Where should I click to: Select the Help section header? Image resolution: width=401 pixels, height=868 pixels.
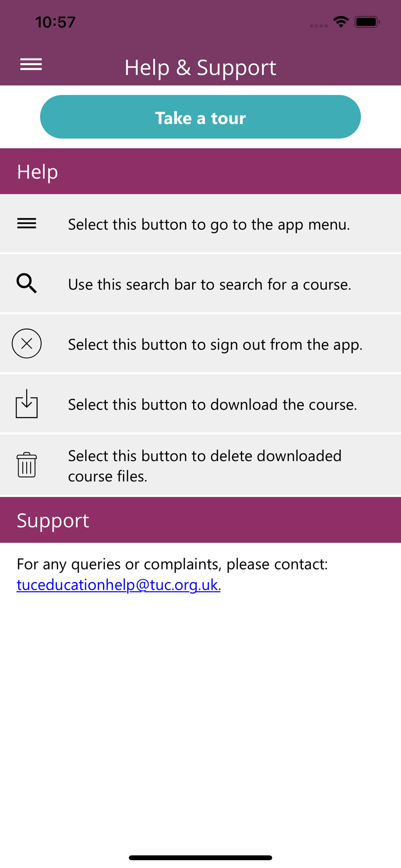tap(37, 171)
